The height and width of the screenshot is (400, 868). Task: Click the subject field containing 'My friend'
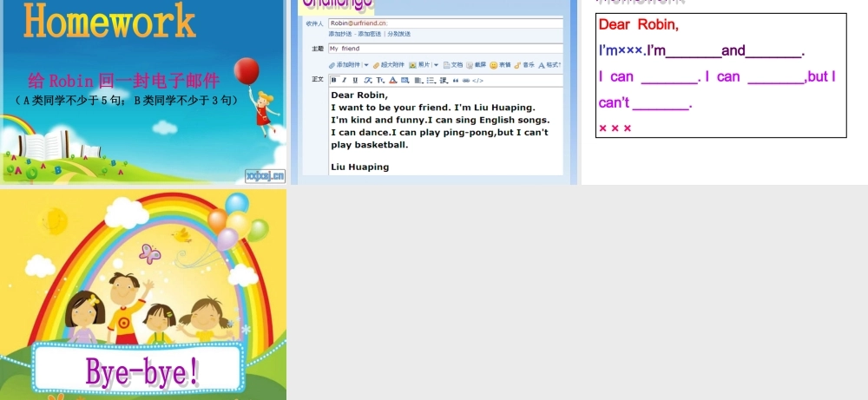pyautogui.click(x=445, y=49)
